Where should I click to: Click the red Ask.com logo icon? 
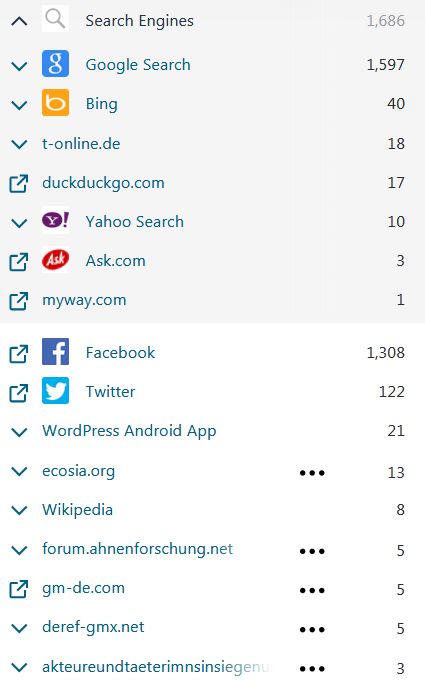(55, 260)
